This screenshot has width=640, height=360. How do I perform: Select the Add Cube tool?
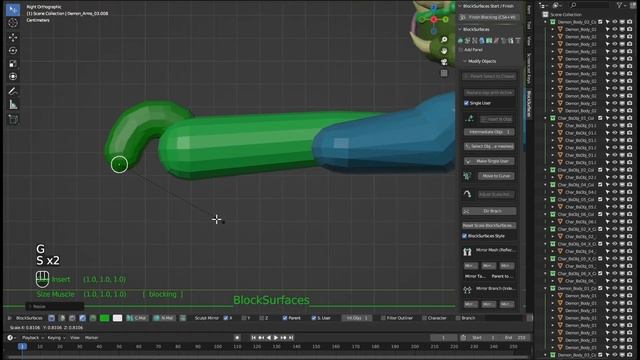(13, 120)
